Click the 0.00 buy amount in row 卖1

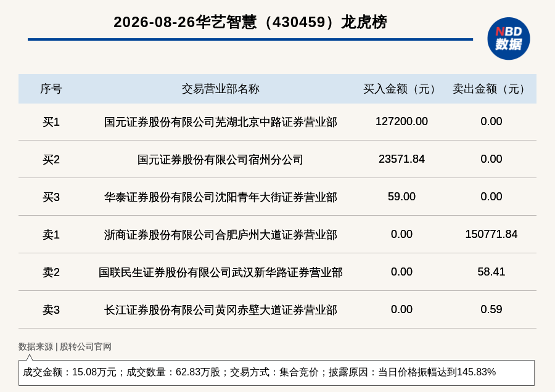pyautogui.click(x=401, y=234)
